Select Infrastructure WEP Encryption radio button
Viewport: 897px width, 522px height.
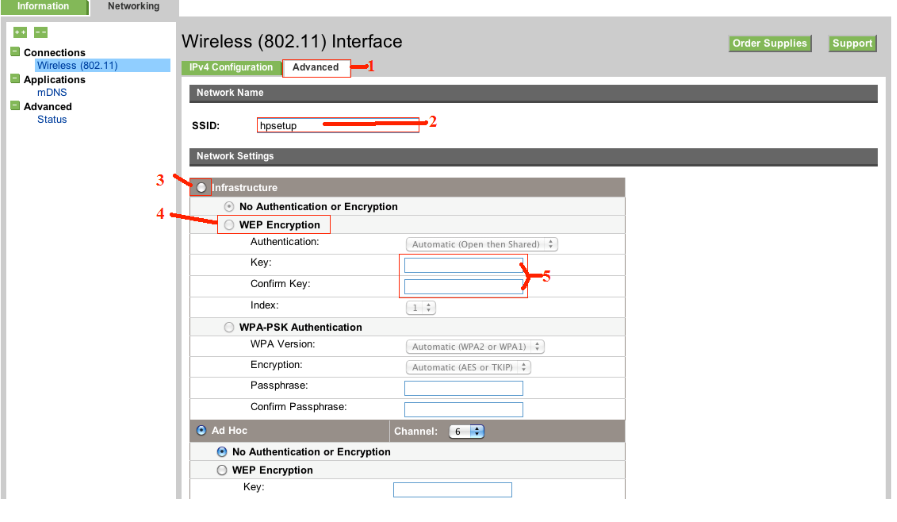(x=229, y=225)
